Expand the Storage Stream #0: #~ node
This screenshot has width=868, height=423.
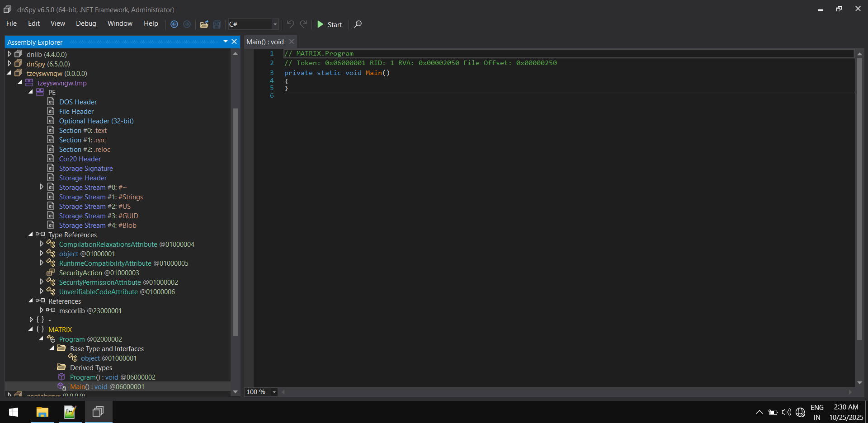[42, 187]
